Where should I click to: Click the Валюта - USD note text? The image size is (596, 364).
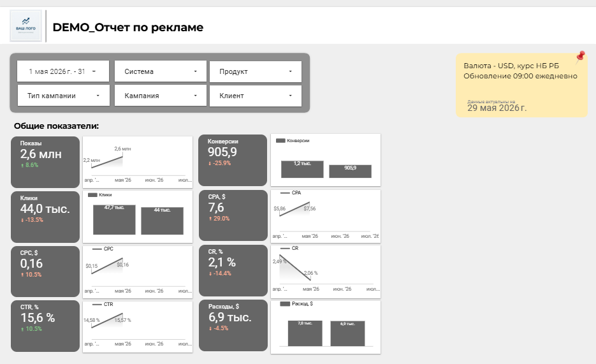point(511,66)
